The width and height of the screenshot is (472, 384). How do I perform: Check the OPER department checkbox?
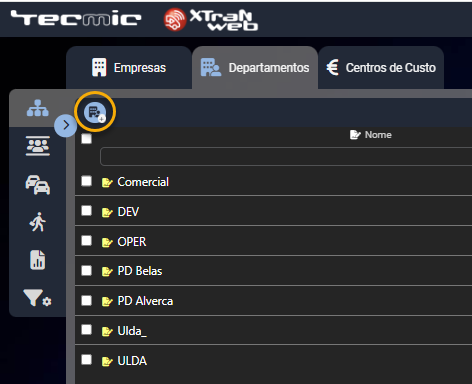tap(86, 241)
